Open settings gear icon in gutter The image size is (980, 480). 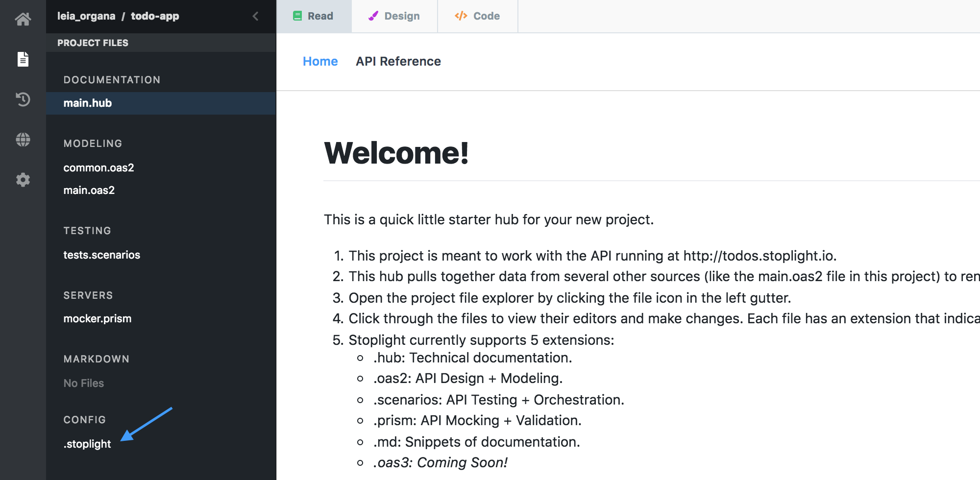click(x=23, y=180)
